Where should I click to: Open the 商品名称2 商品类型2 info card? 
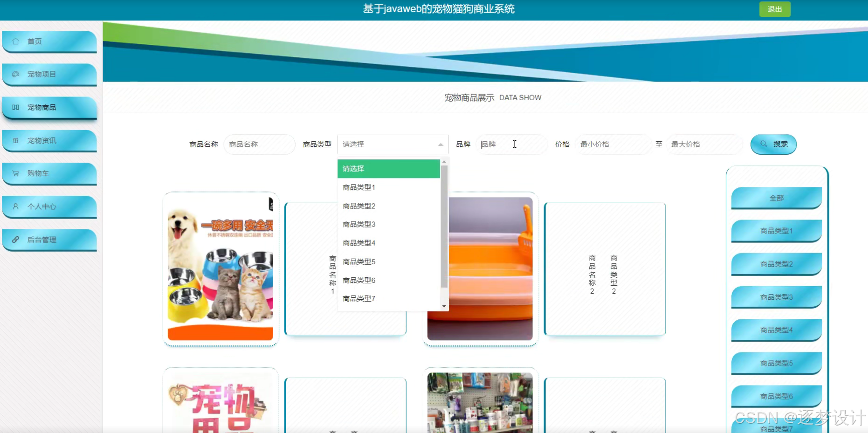pyautogui.click(x=605, y=269)
